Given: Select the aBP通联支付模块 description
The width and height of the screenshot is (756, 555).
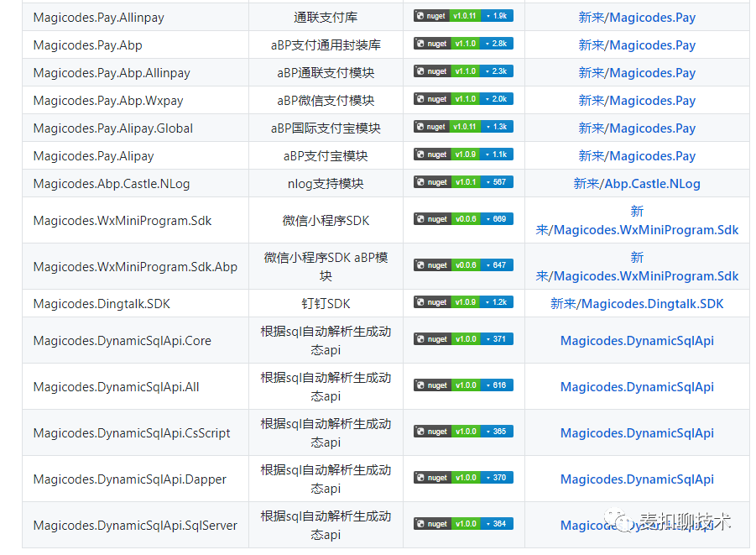Looking at the screenshot, I should tap(326, 73).
